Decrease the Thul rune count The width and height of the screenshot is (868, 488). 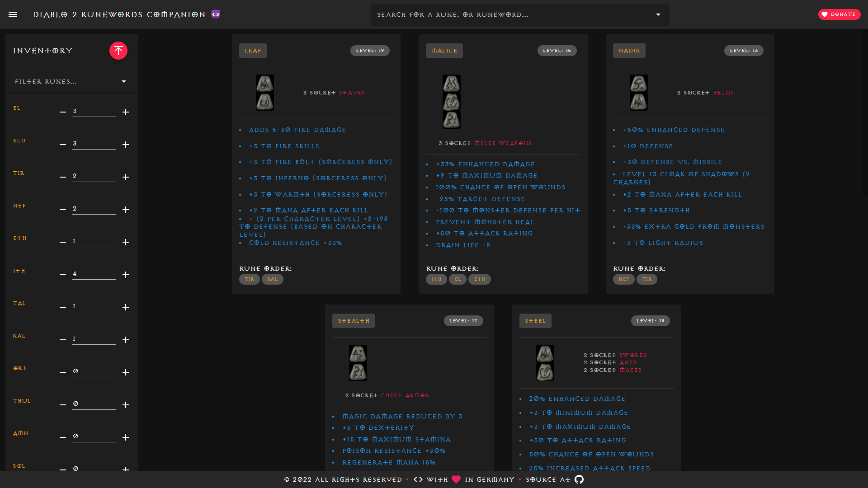coord(63,405)
